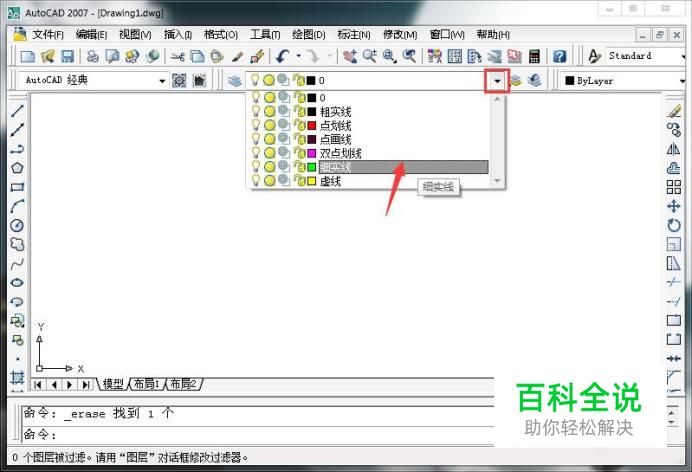Click the magenta color swatch of 双点划线 layer

point(312,153)
